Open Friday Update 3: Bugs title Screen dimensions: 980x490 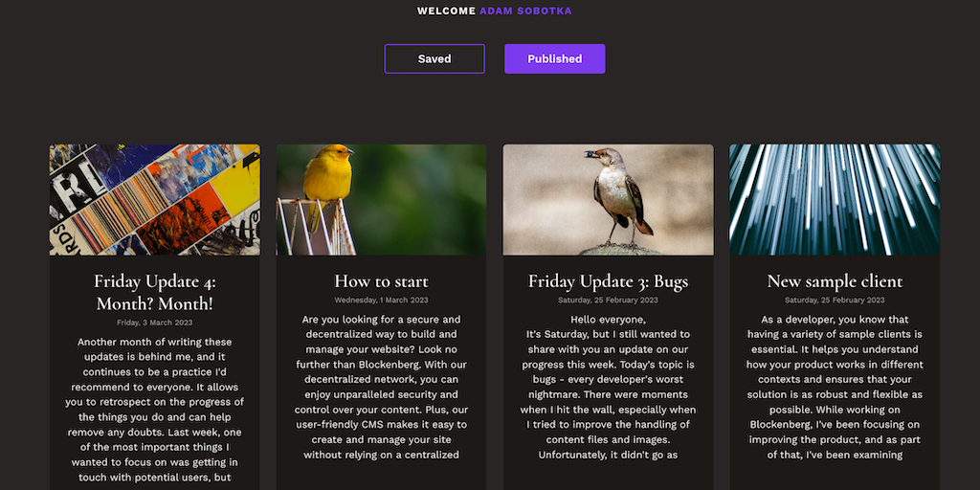608,281
